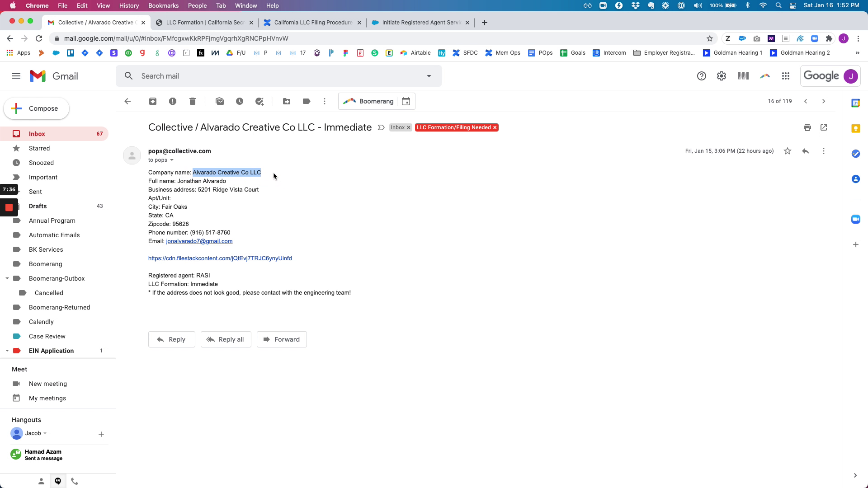The width and height of the screenshot is (868, 488).
Task: Open the search options dropdown
Action: [429, 76]
